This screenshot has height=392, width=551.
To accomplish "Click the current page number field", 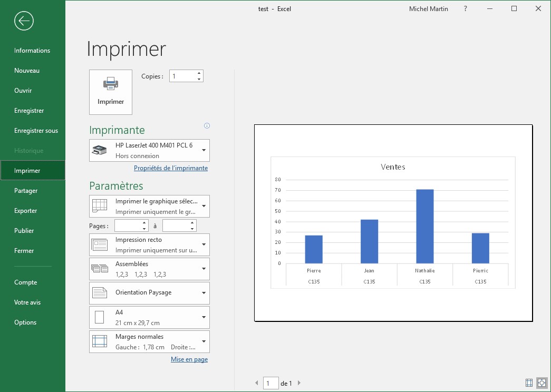I will (x=270, y=383).
